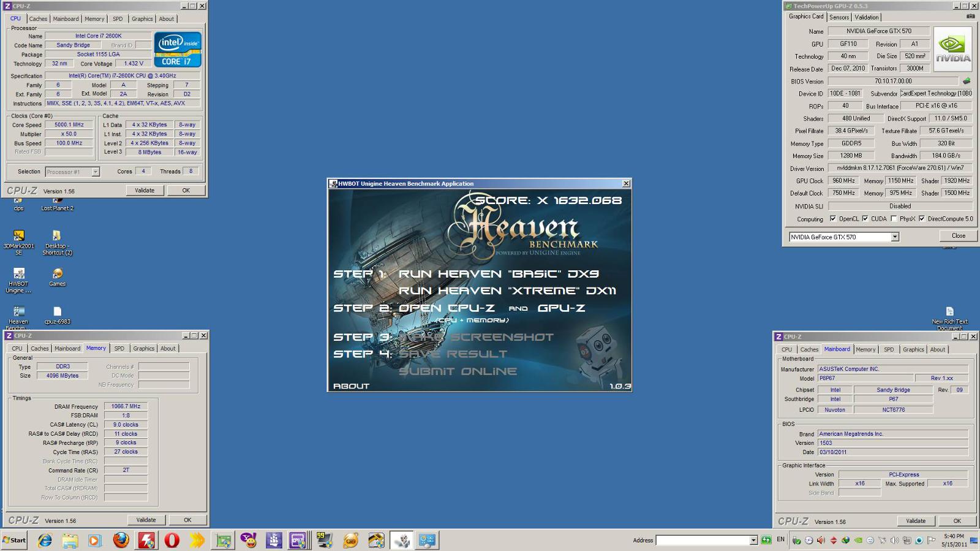The height and width of the screenshot is (551, 980).
Task: Select About tab in the mainboard CPU-Z window
Action: [x=938, y=350]
